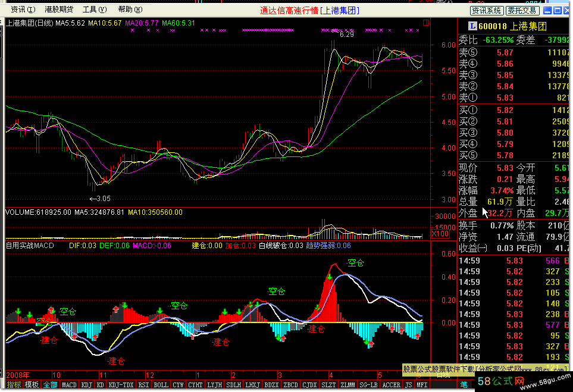Click the 2008年 marker on the time axis
Image resolution: width=573 pixels, height=392 pixels.
(x=18, y=375)
